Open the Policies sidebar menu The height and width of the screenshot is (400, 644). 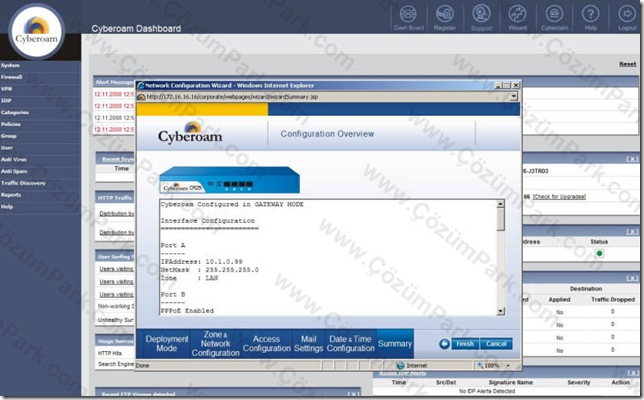click(x=11, y=124)
